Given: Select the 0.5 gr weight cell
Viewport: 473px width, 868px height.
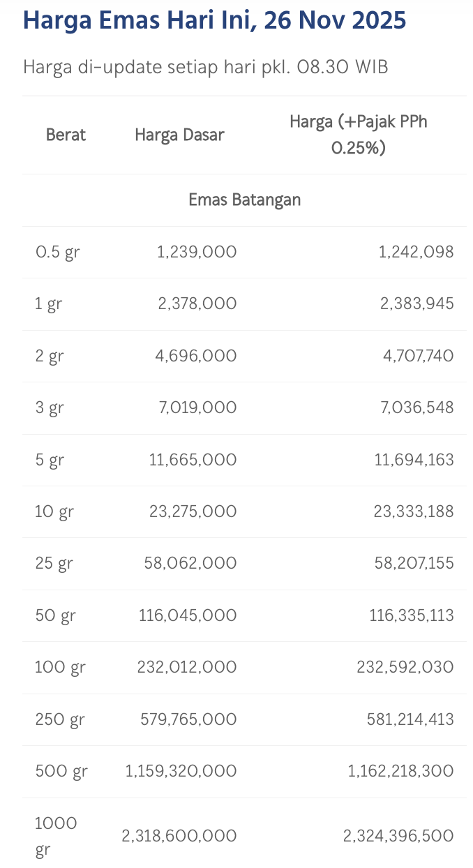Looking at the screenshot, I should tap(57, 252).
